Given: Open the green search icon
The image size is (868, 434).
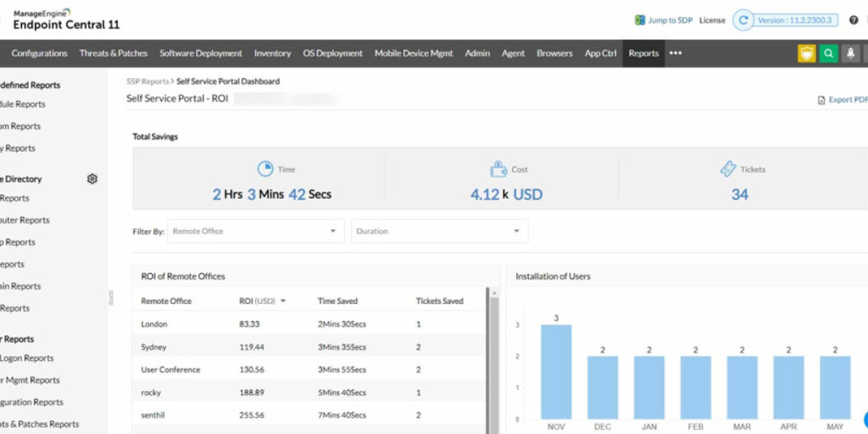Looking at the screenshot, I should [x=829, y=54].
